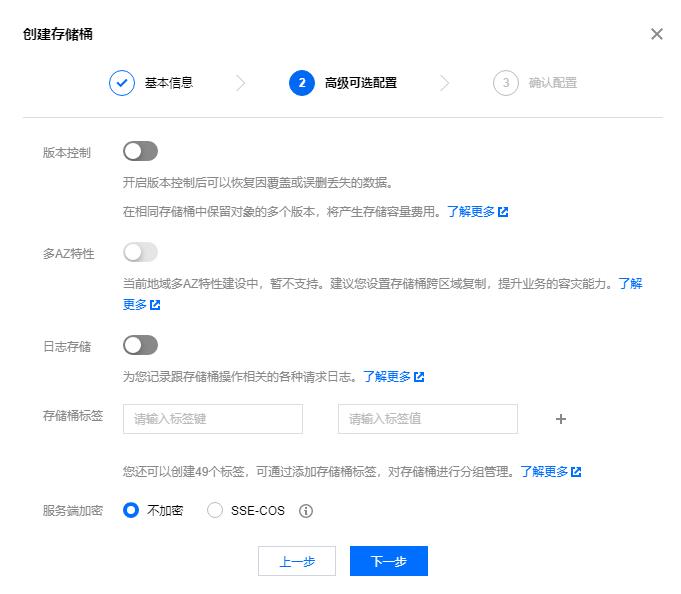Click text 您还可以创建49个标签
681x594 pixels.
183,471
